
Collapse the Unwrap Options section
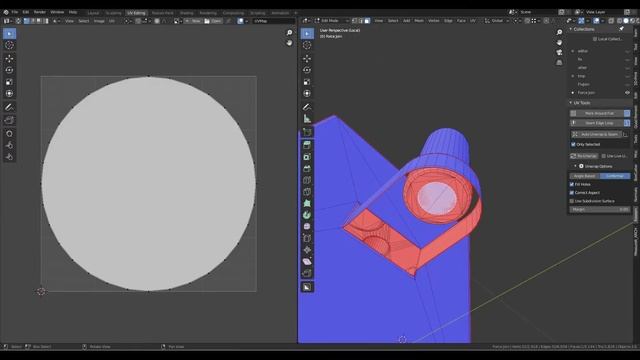coord(576,167)
